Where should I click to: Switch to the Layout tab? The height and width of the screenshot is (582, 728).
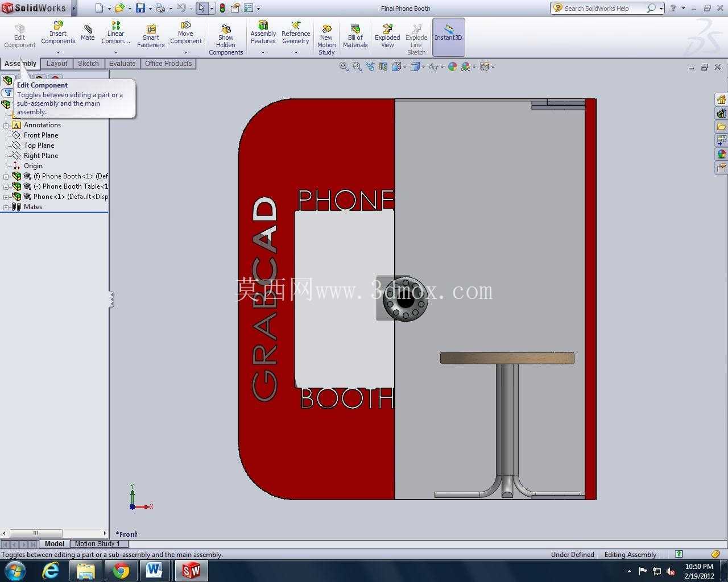[x=57, y=64]
